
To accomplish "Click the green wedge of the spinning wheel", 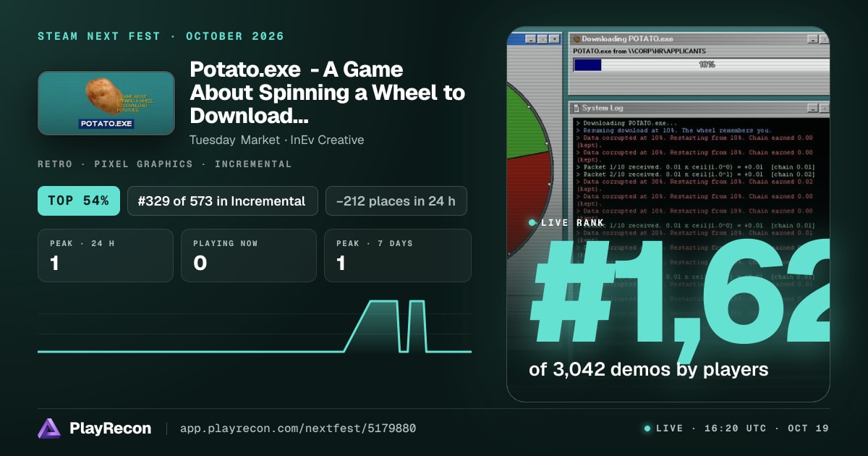I will coord(527,119).
